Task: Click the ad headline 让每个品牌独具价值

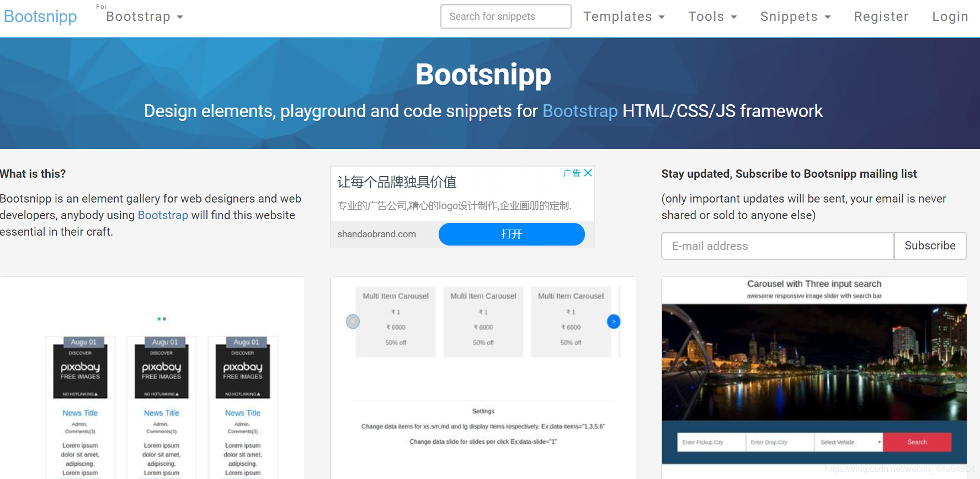Action: coord(397,182)
